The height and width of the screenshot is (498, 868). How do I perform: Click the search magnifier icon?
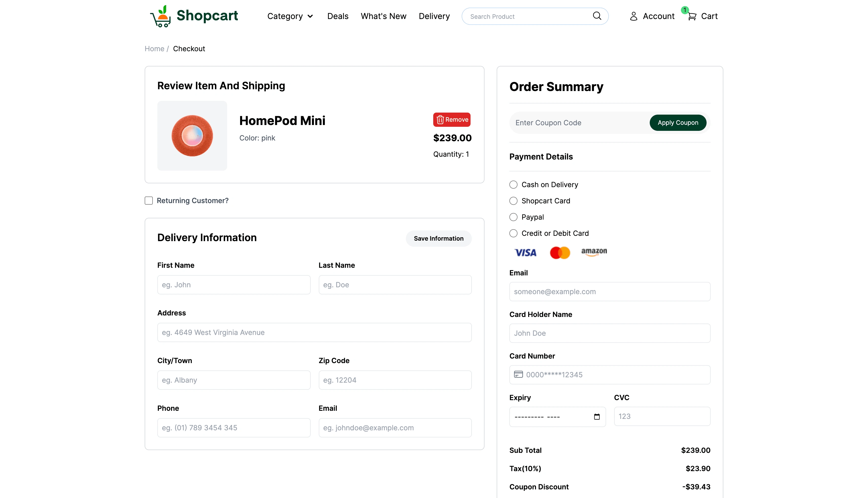597,16
